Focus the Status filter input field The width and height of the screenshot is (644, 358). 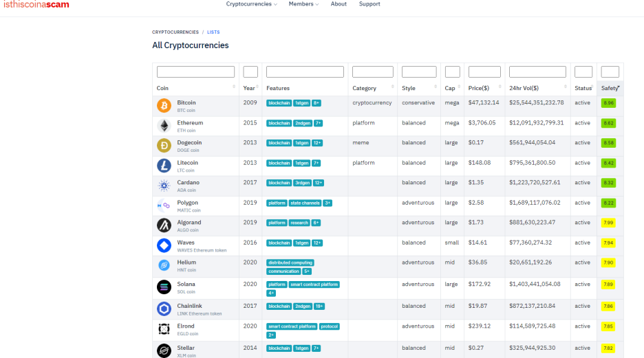[x=583, y=71]
